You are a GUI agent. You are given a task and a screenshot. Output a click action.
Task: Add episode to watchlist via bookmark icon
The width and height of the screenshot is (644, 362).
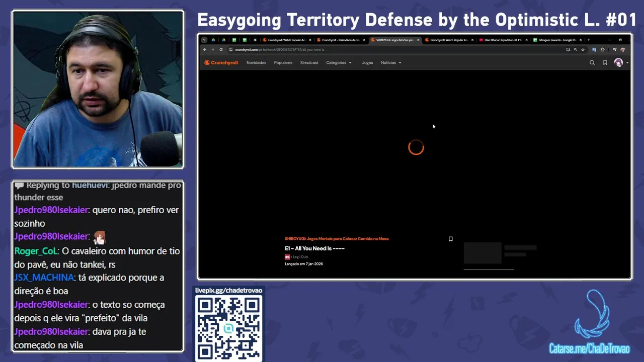[x=450, y=239]
